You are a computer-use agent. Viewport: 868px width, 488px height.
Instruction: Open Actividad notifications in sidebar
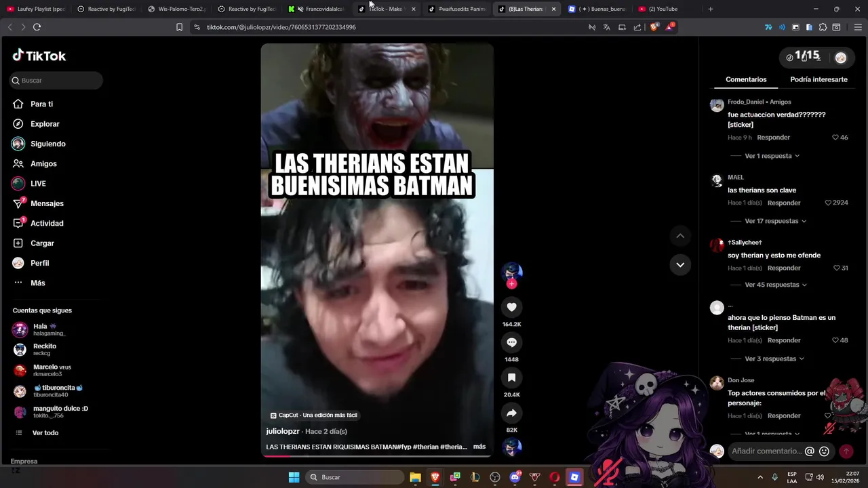[47, 224]
